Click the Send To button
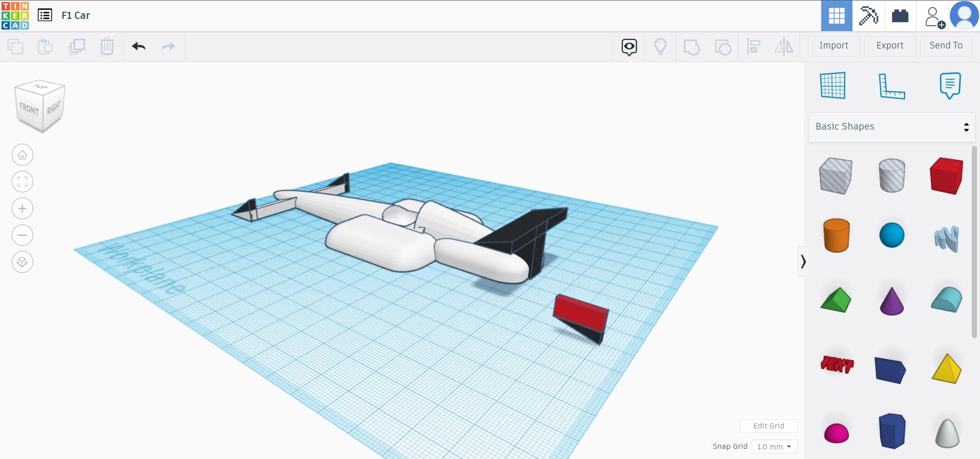 (946, 45)
